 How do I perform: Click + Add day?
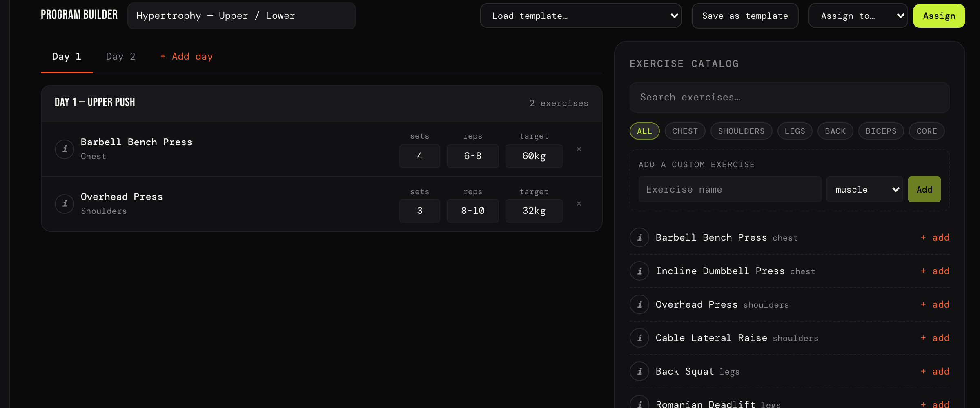pos(187,57)
